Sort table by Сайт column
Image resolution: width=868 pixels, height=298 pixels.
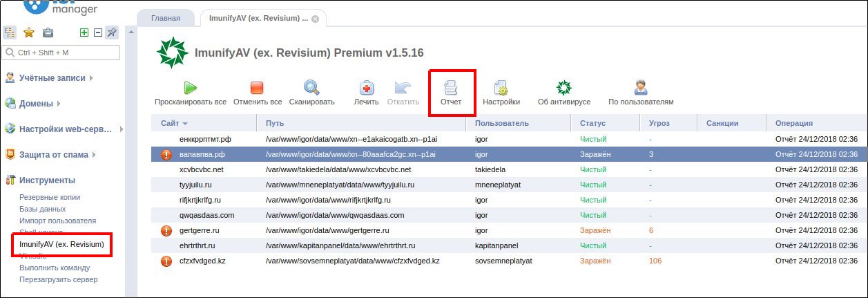(204, 123)
